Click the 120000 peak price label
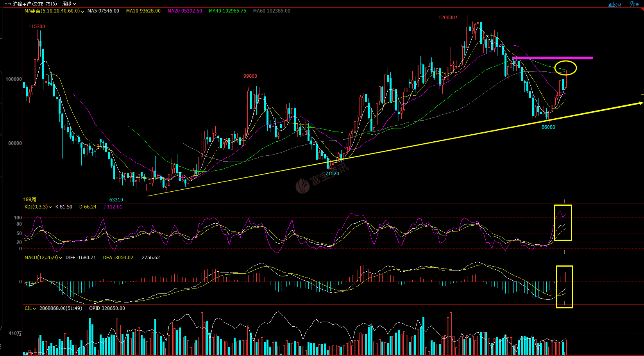 tap(447, 18)
